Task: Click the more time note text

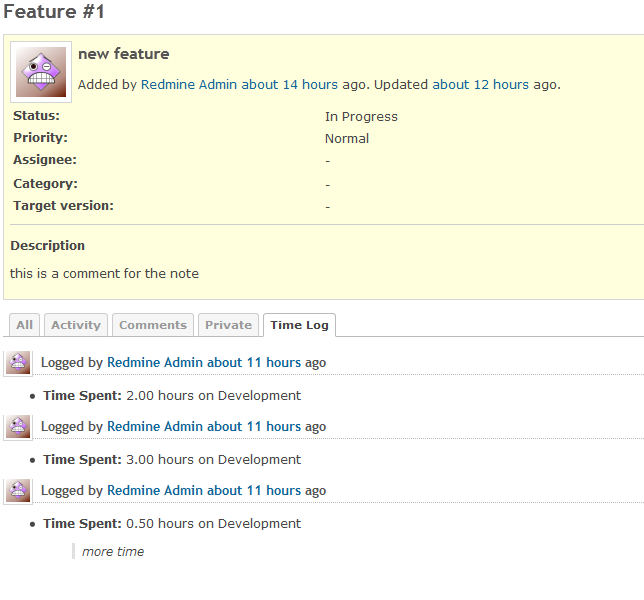Action: coord(113,552)
